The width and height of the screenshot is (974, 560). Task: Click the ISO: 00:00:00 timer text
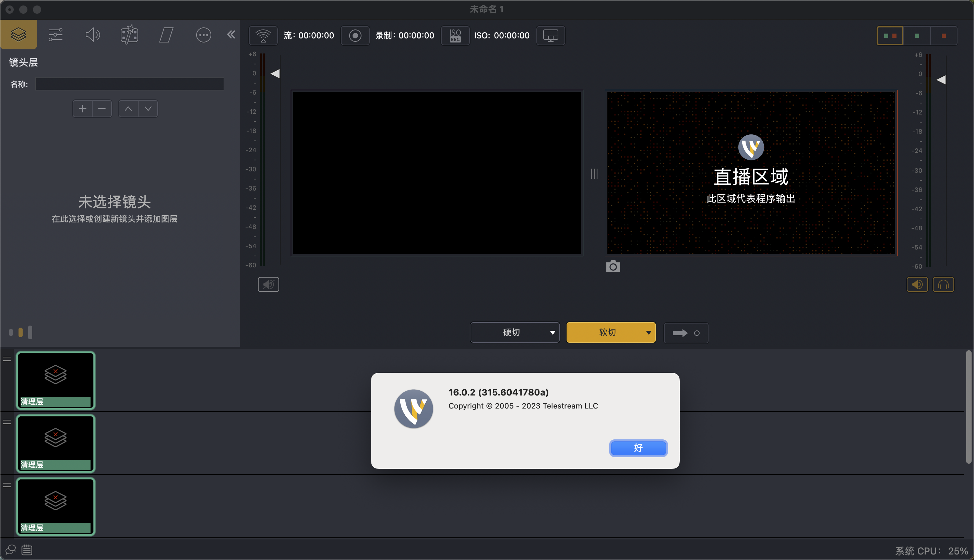click(x=501, y=35)
